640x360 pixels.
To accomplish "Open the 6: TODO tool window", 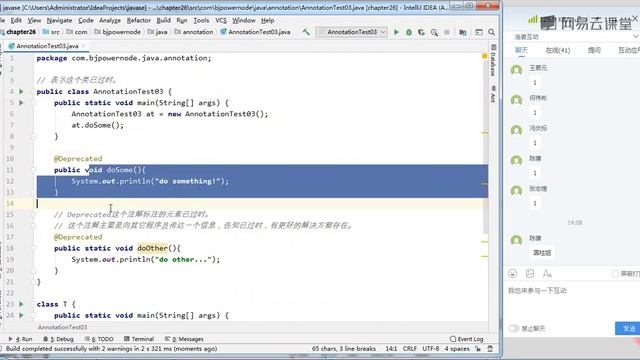I will (99, 339).
